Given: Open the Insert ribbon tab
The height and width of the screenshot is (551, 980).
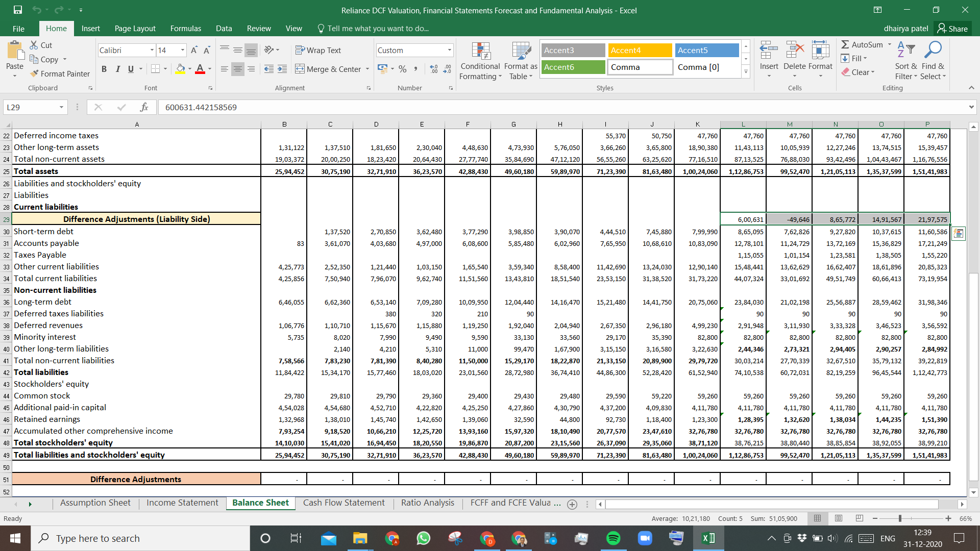Looking at the screenshot, I should [x=91, y=29].
